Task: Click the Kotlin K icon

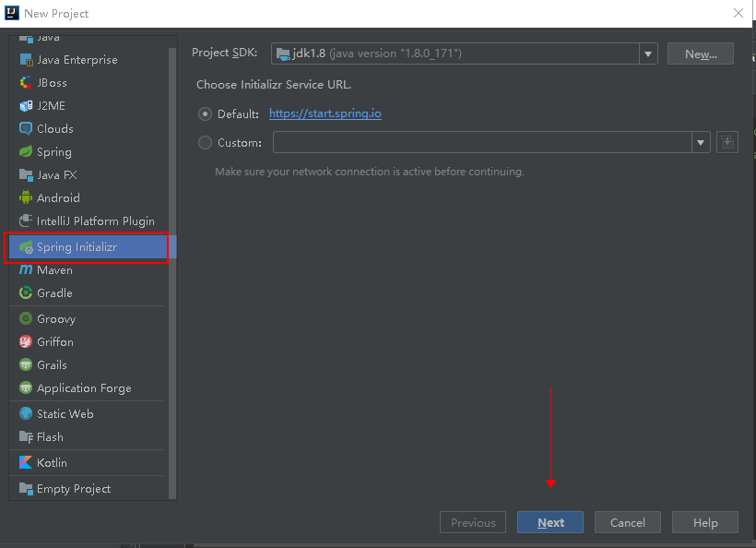Action: click(x=26, y=462)
